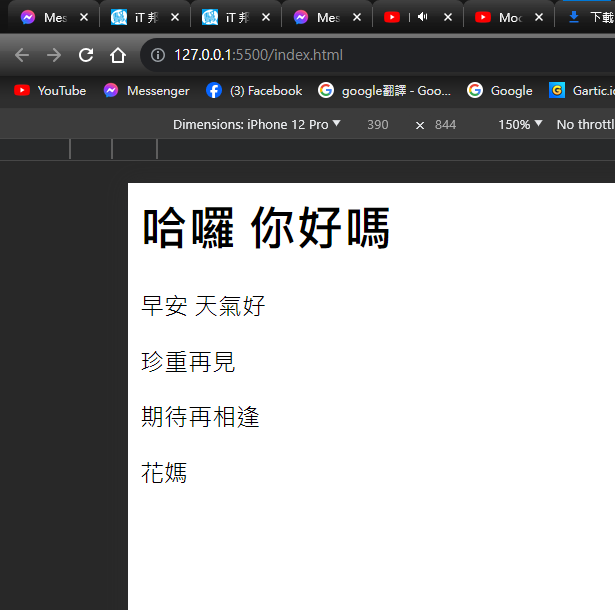The height and width of the screenshot is (610, 615).
Task: Click the paragraph 期待再相逢
Action: (200, 417)
